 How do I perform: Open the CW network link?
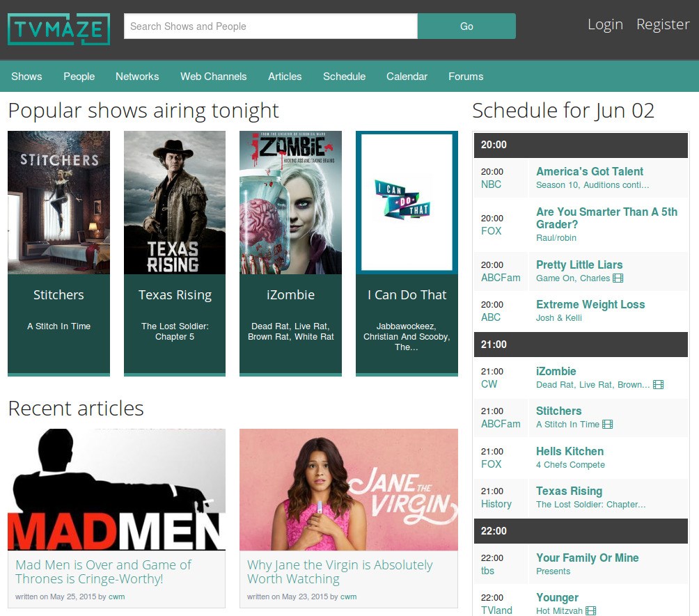point(489,384)
